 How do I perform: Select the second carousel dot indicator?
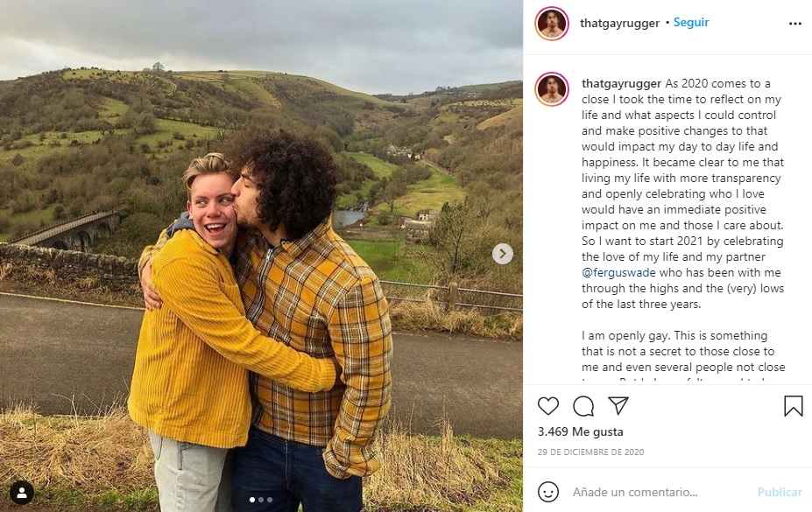tap(261, 500)
